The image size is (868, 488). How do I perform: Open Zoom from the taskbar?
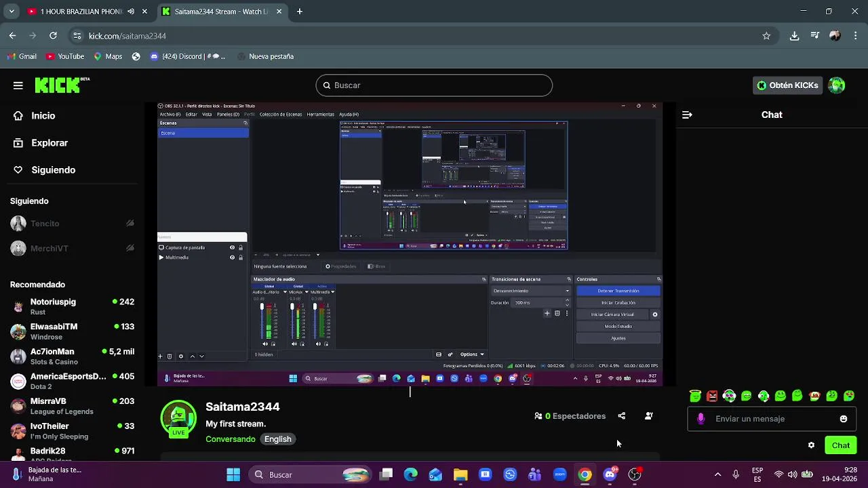[x=559, y=474]
